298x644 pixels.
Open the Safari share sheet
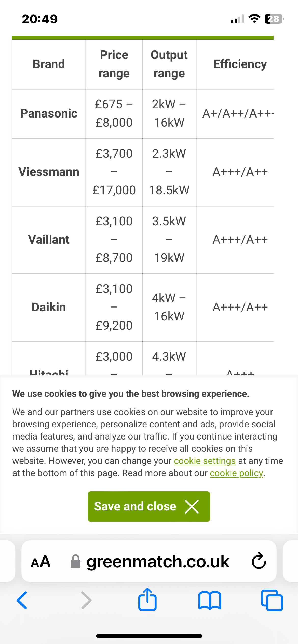(147, 600)
